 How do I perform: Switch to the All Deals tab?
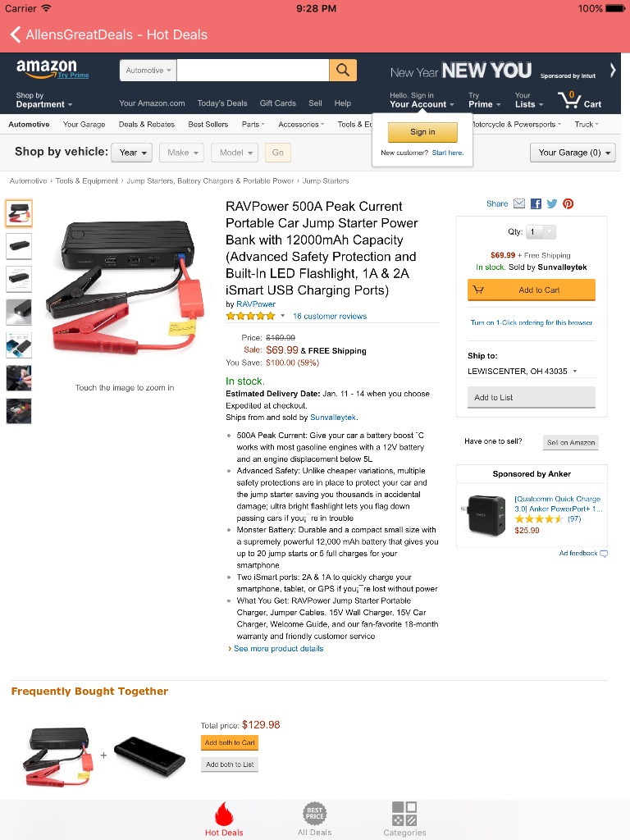[x=314, y=819]
